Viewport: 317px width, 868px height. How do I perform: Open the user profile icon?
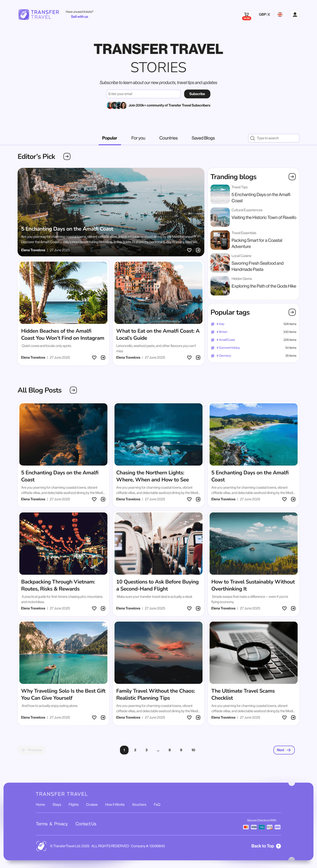point(295,15)
